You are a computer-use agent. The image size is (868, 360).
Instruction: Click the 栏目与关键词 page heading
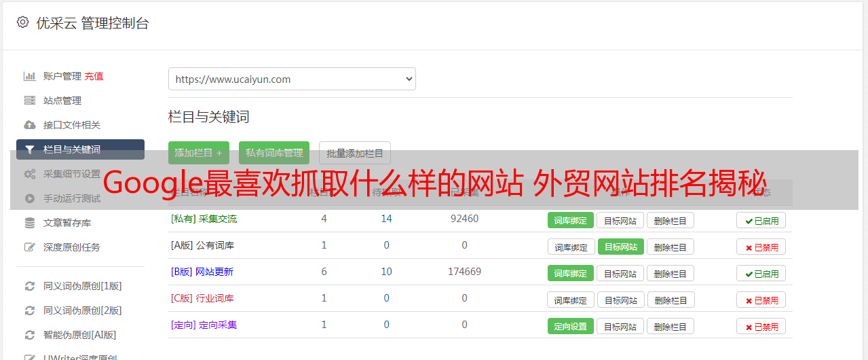pos(208,117)
